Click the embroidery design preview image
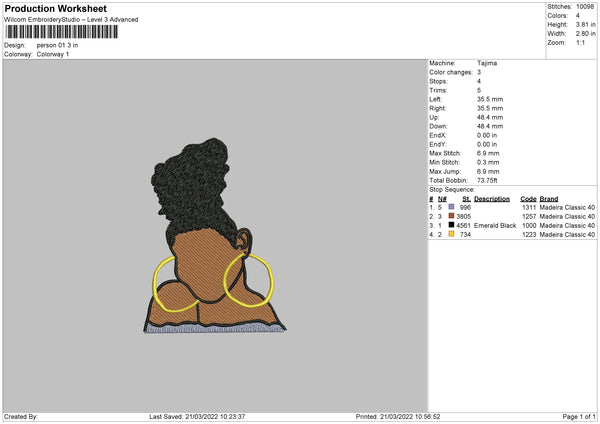 tap(214, 236)
